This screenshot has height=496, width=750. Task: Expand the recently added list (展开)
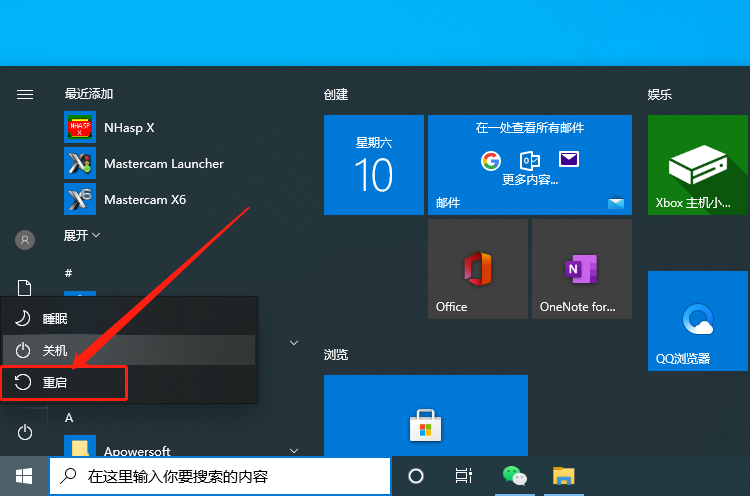(82, 235)
